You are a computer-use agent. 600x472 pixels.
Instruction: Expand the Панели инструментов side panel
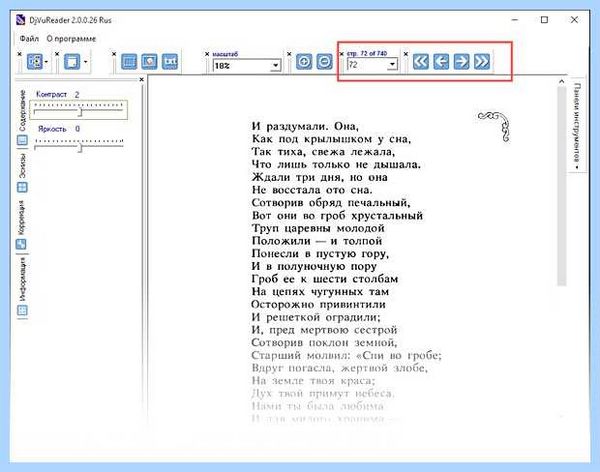(x=577, y=126)
